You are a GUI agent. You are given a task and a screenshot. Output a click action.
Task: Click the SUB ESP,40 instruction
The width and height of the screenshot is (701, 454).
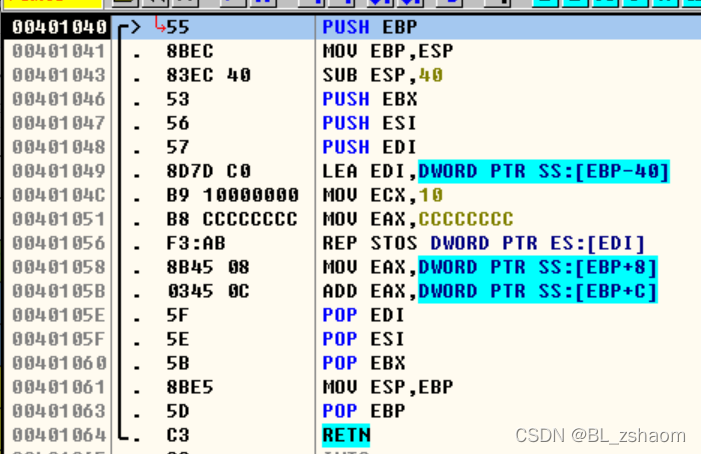click(383, 75)
